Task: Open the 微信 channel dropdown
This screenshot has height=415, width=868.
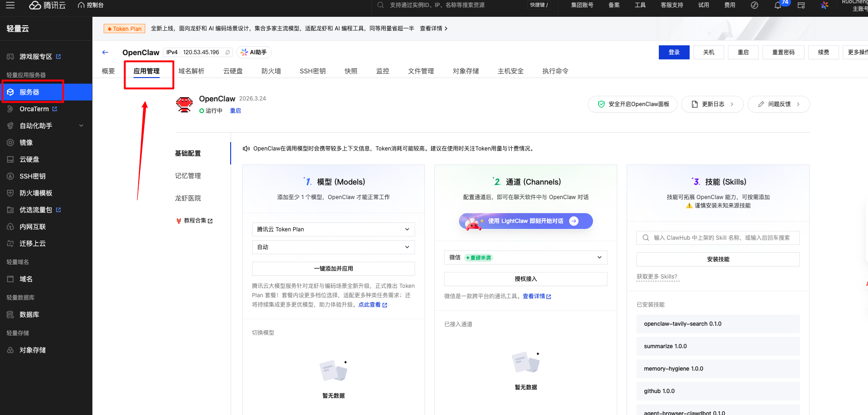Action: [x=526, y=258]
